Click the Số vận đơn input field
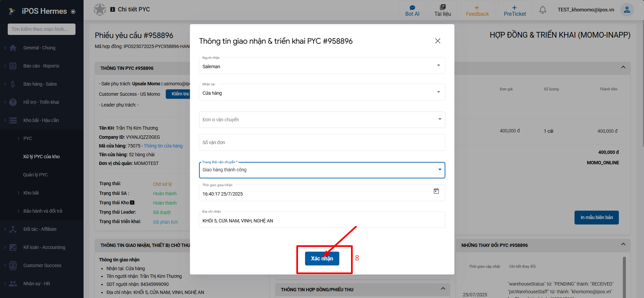This screenshot has height=298, width=644. [x=321, y=142]
